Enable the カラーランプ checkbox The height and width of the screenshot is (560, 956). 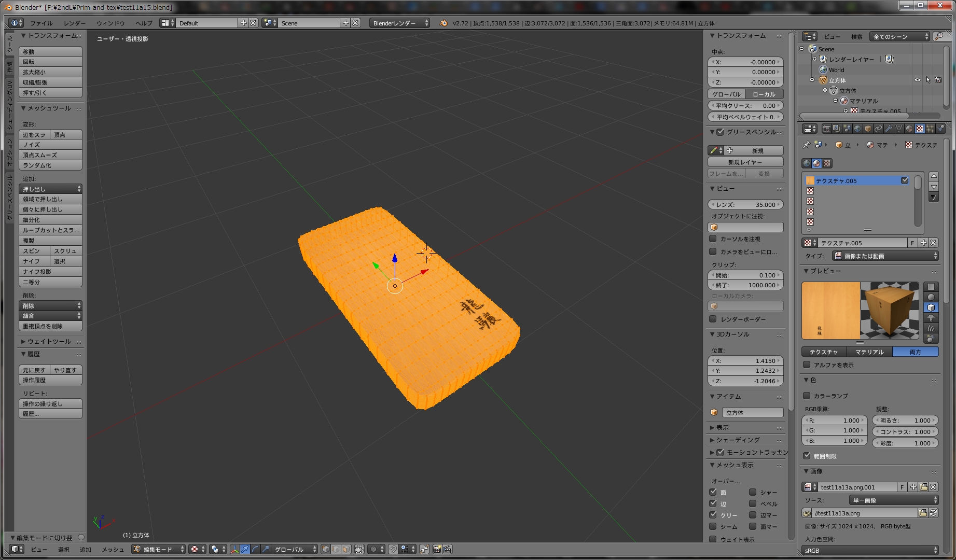807,396
